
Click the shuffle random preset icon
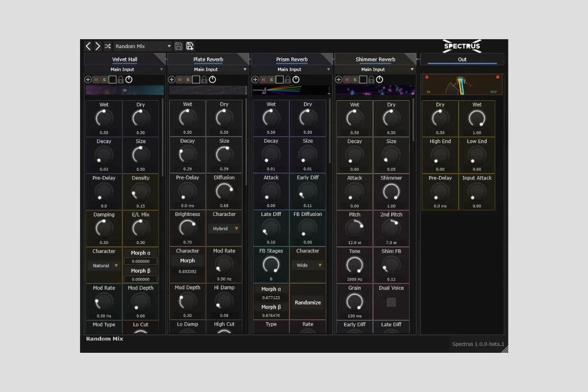(x=108, y=46)
